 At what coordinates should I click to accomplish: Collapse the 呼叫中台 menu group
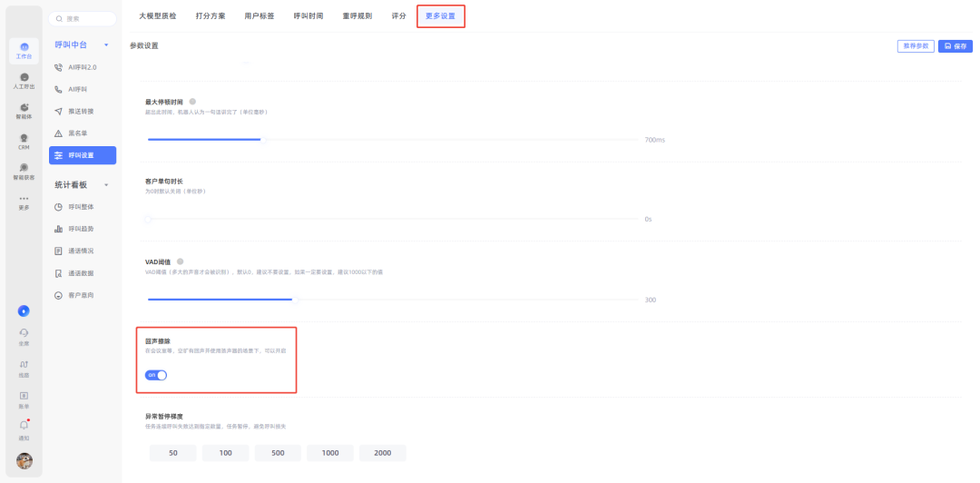coord(106,44)
